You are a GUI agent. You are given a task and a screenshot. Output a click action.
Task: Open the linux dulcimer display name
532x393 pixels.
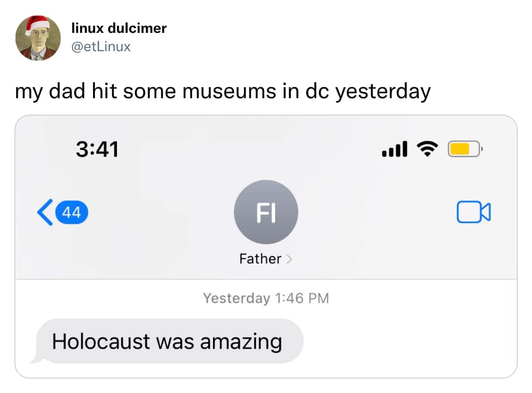pyautogui.click(x=119, y=28)
